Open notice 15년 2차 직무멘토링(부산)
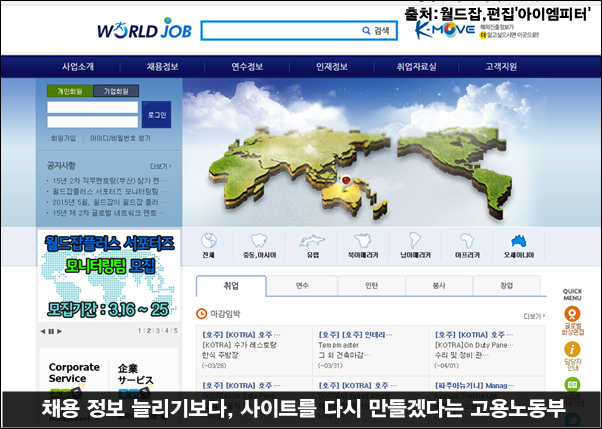Image resolution: width=602 pixels, height=429 pixels. 110,181
